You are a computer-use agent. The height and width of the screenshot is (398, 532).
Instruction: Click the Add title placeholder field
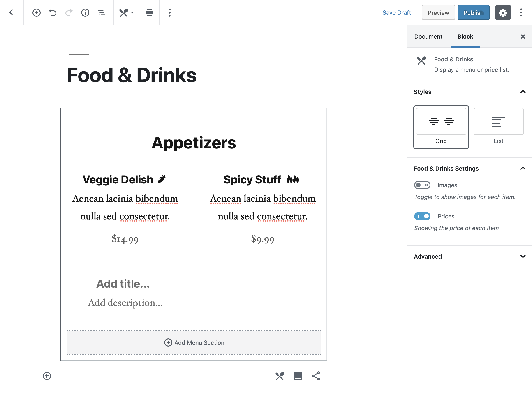point(123,284)
